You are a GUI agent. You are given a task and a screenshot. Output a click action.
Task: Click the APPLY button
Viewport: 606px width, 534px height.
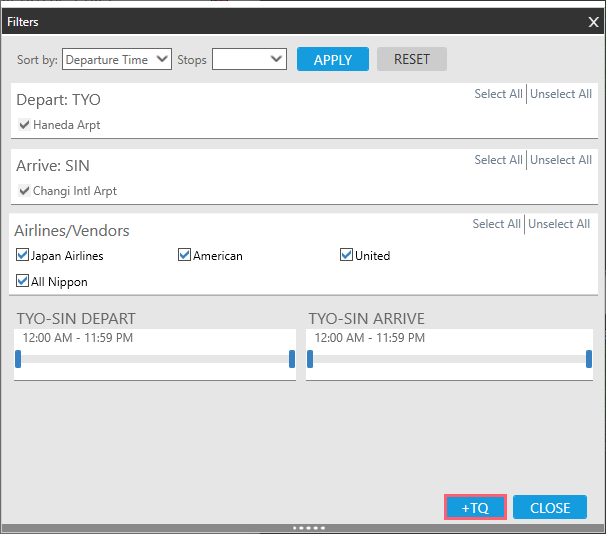coord(333,60)
